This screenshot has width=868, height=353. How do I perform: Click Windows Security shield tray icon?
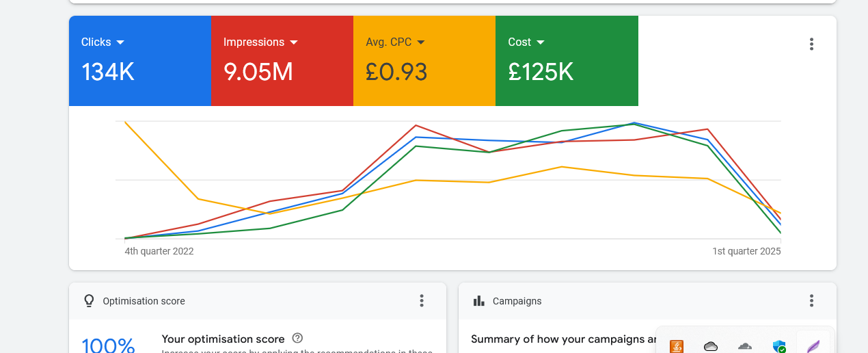point(778,346)
